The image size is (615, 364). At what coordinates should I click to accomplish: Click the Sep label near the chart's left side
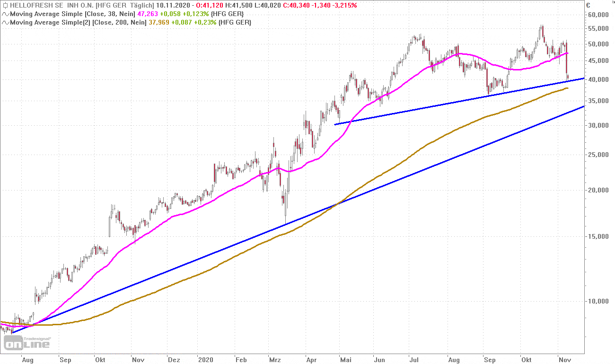tap(65, 360)
